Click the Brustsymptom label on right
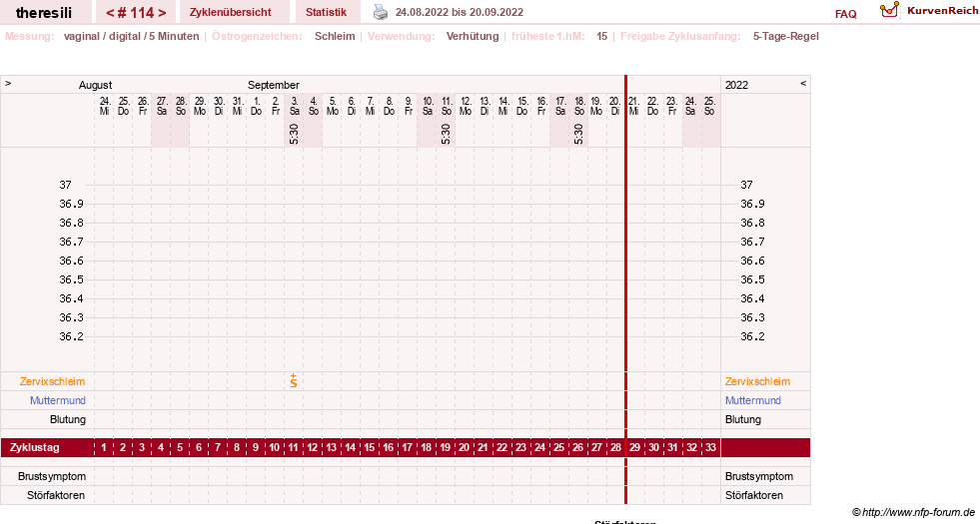980x524 pixels. 759,476
